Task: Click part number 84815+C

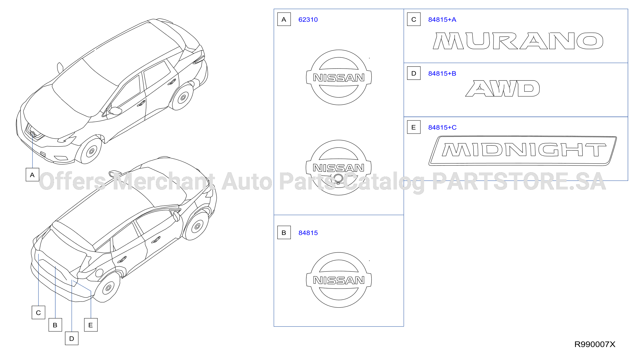Action: click(442, 127)
